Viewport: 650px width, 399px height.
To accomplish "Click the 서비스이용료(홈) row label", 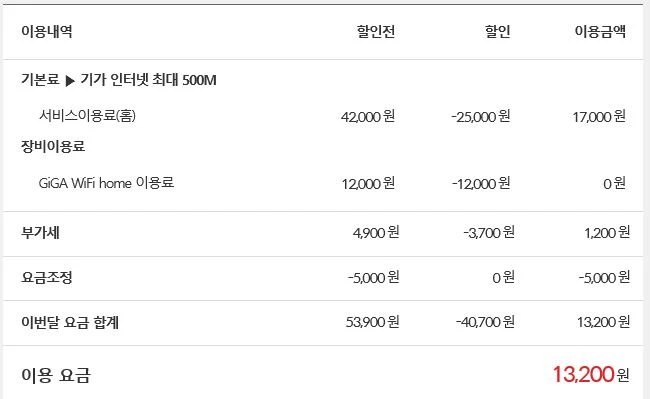I will 87,115.
